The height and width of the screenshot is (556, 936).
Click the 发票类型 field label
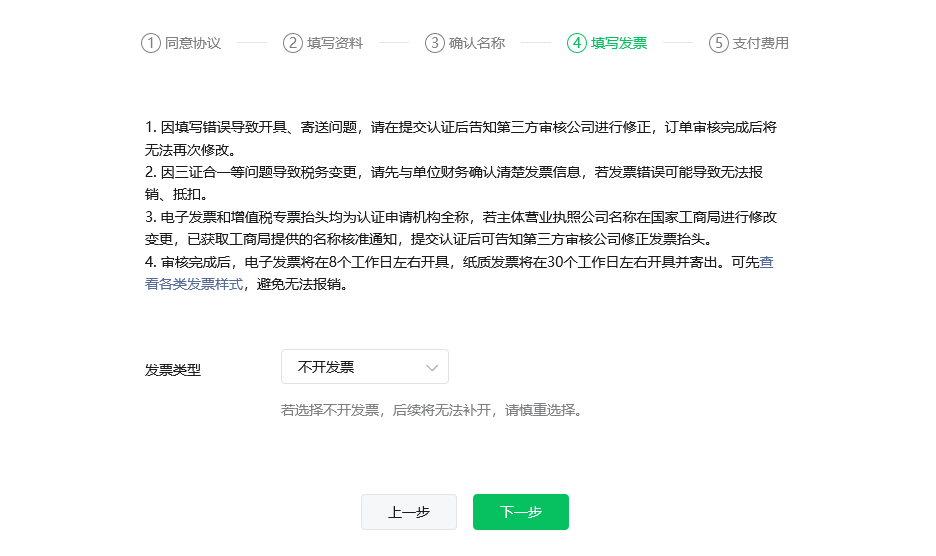173,369
